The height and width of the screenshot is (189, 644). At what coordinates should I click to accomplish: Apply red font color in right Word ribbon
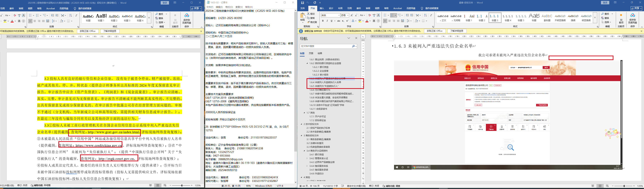tap(367, 21)
